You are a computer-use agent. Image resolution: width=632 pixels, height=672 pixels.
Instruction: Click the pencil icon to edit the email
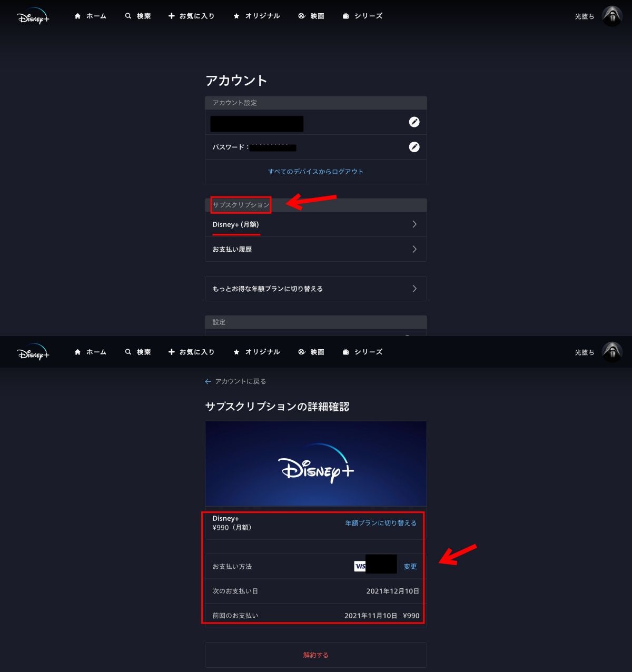click(414, 122)
